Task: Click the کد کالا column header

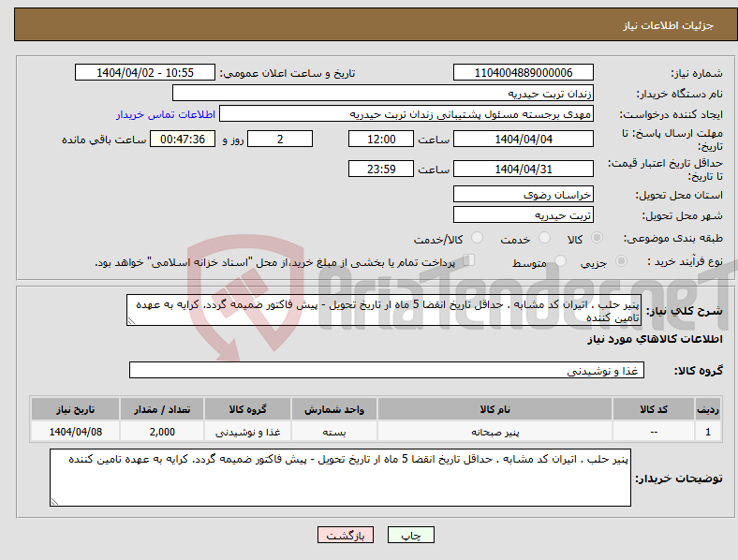Action: (x=654, y=409)
